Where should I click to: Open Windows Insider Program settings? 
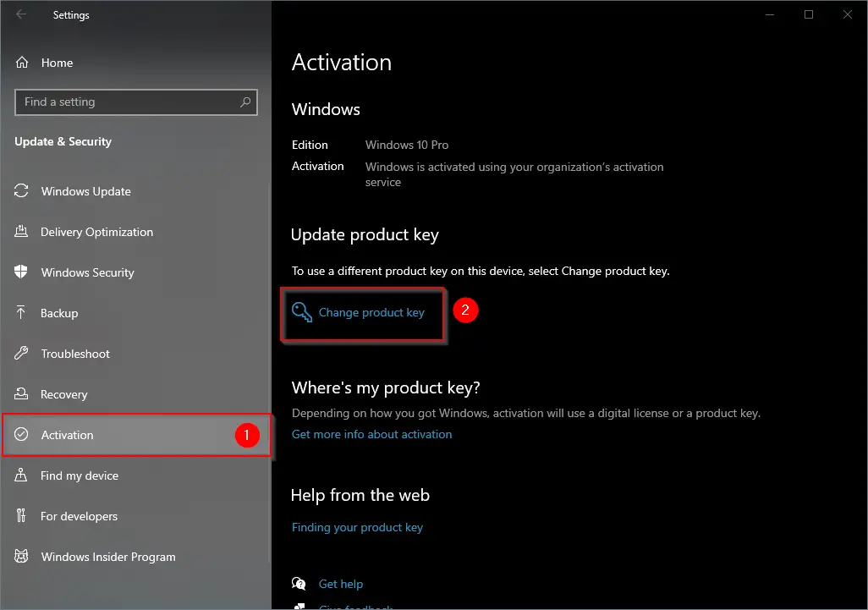coord(135,557)
